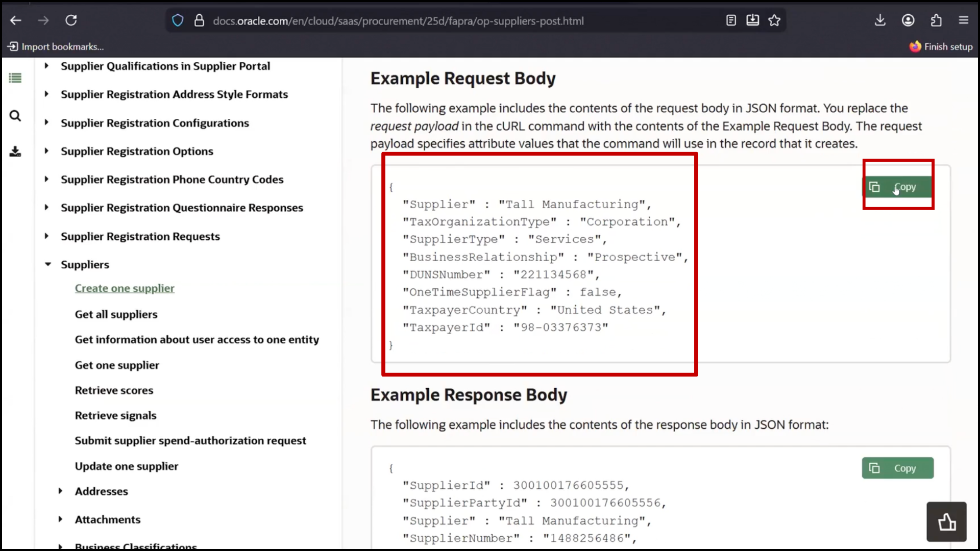This screenshot has width=980, height=551.
Task: Open the Attachments tree item
Action: [107, 519]
